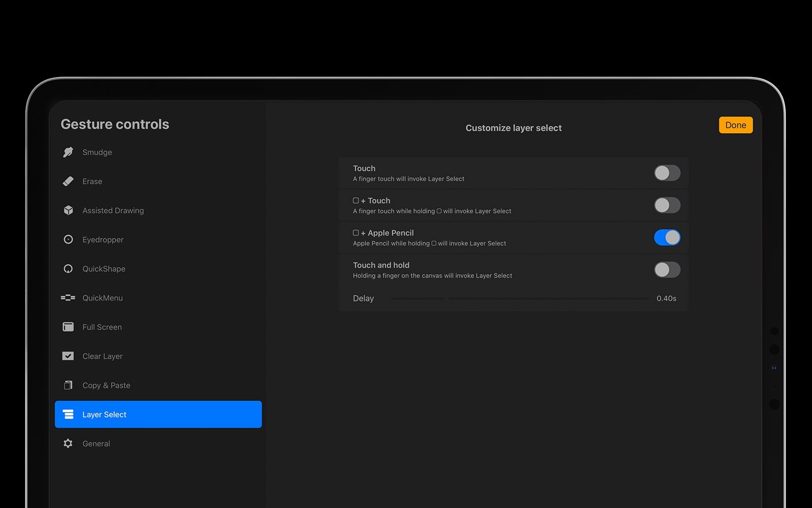The width and height of the screenshot is (812, 508).
Task: Click the Eyedropper circle icon
Action: 68,239
